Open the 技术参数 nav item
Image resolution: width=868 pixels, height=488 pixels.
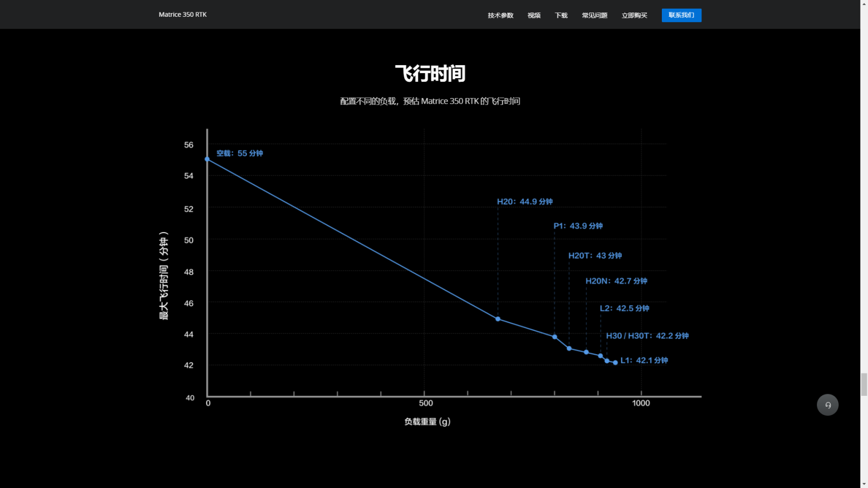click(x=500, y=15)
